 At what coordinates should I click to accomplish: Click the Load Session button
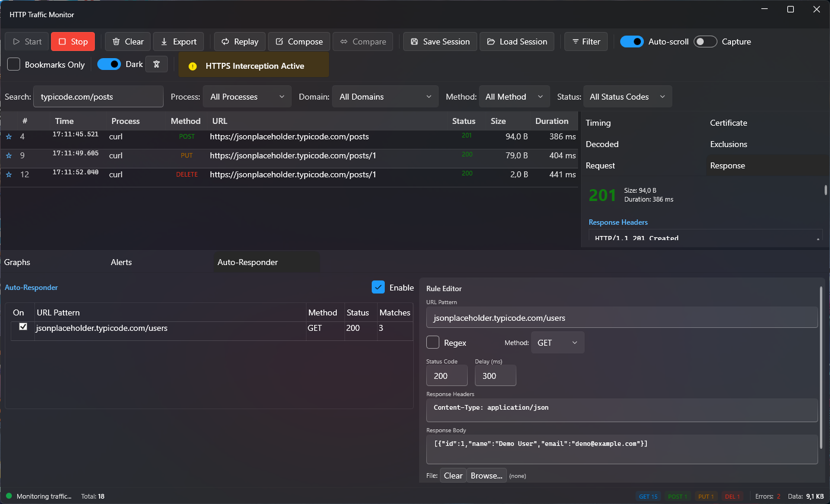pos(517,42)
